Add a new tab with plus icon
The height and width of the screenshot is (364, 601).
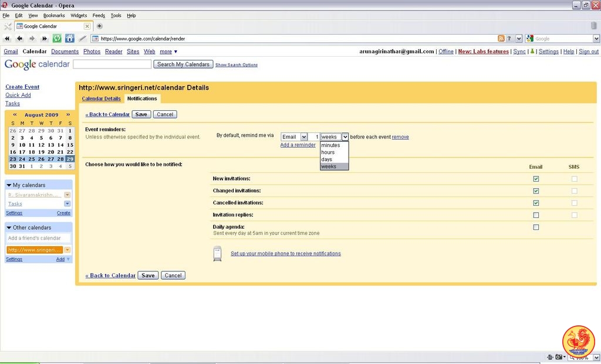99,26
